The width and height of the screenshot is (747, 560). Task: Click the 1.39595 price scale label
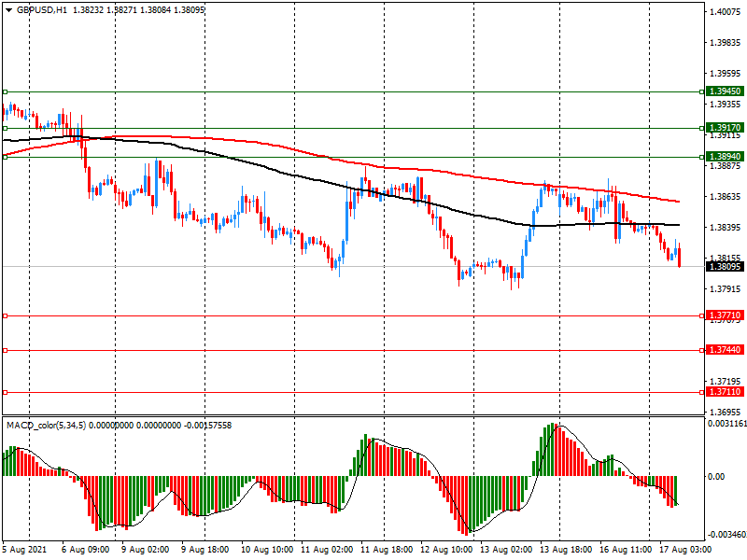click(726, 74)
